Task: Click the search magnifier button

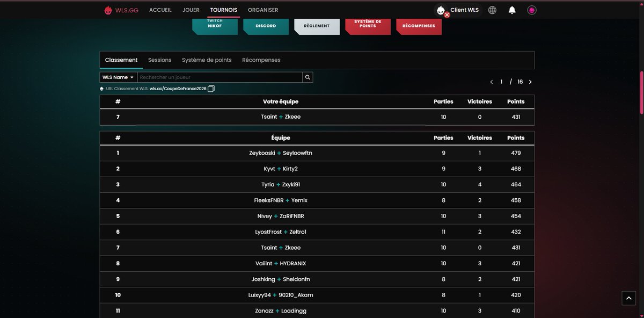Action: coord(308,77)
